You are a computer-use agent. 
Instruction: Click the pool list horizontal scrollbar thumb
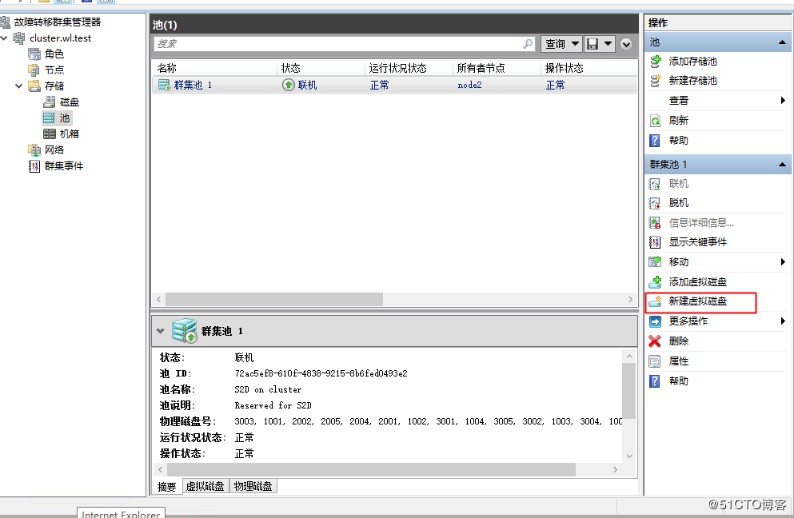click(x=274, y=299)
